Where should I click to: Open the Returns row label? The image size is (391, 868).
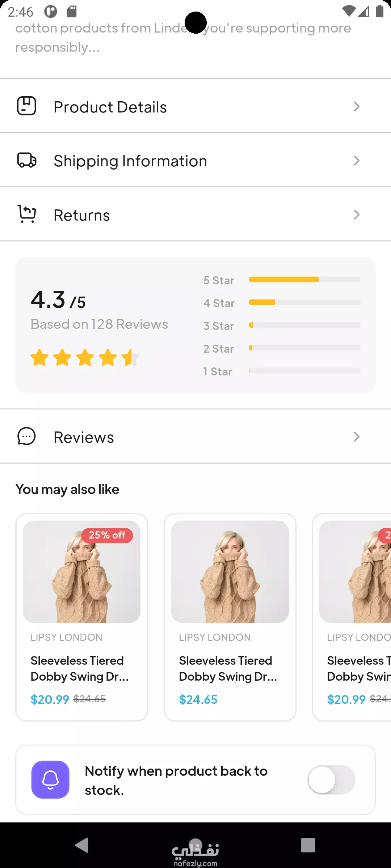point(82,215)
